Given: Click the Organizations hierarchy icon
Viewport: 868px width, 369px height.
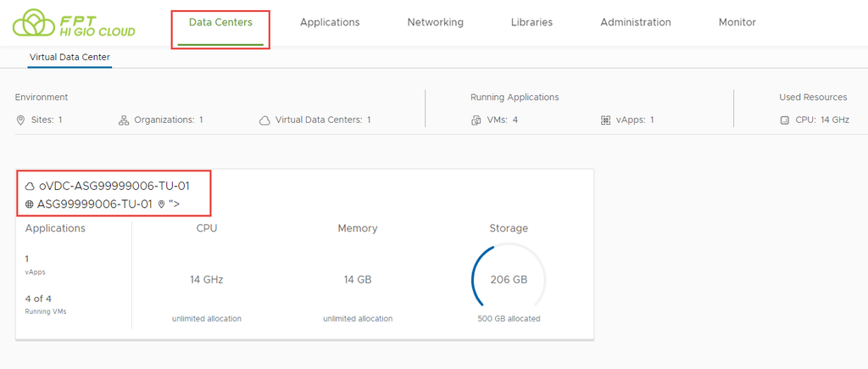Looking at the screenshot, I should click(x=124, y=120).
